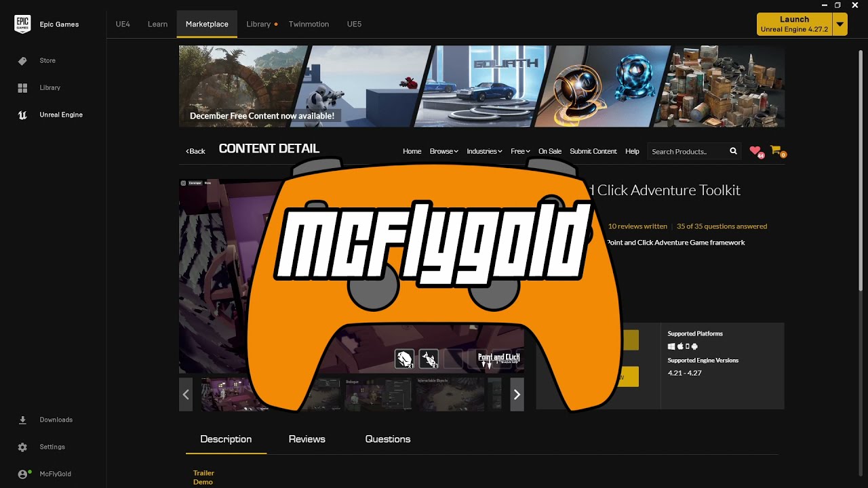Show the next gallery thumbnails

tap(517, 394)
